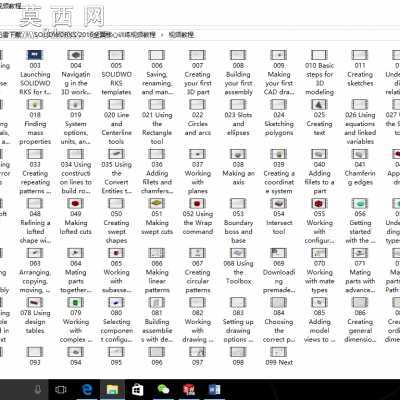Select the 053 Boundary boss and base file

pos(238,221)
